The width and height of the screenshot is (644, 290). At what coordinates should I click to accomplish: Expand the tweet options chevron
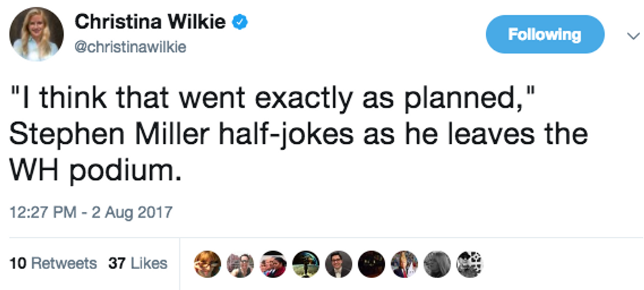(633, 36)
